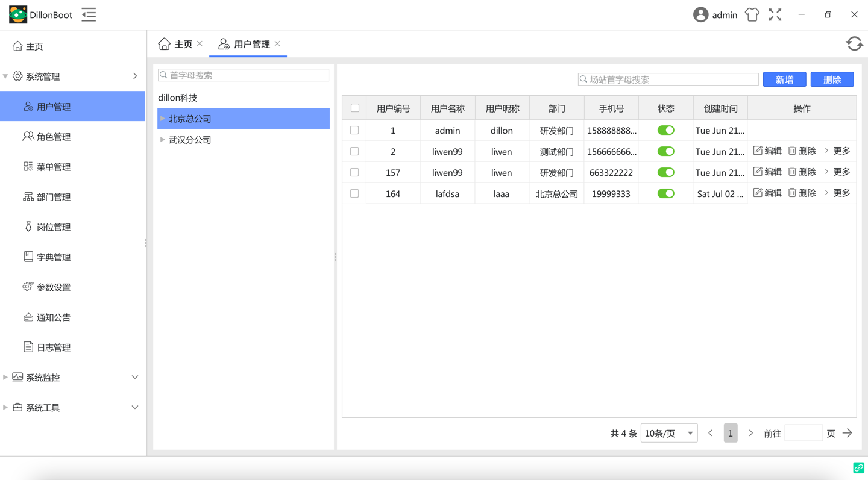The width and height of the screenshot is (868, 480).
Task: Open the 10条/页 page size dropdown
Action: click(x=669, y=433)
